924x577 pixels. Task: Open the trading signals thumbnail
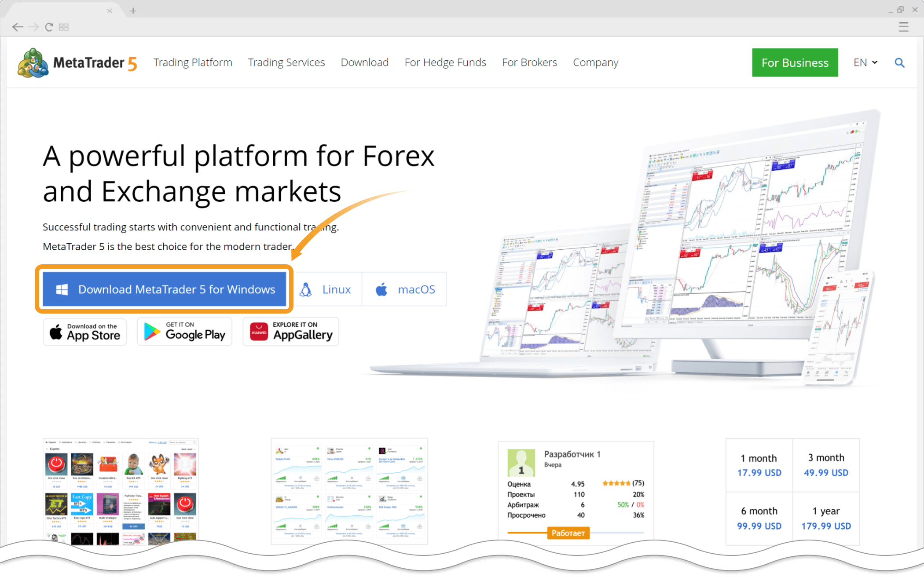coord(349,491)
